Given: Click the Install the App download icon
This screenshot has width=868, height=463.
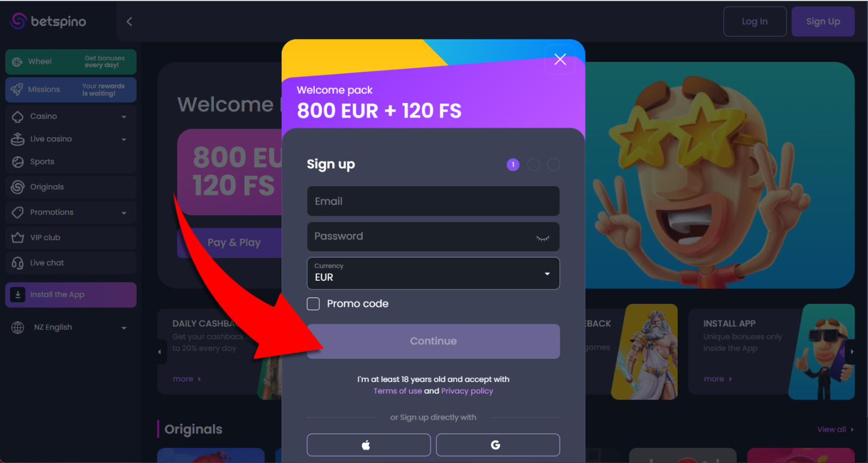Looking at the screenshot, I should tap(18, 295).
